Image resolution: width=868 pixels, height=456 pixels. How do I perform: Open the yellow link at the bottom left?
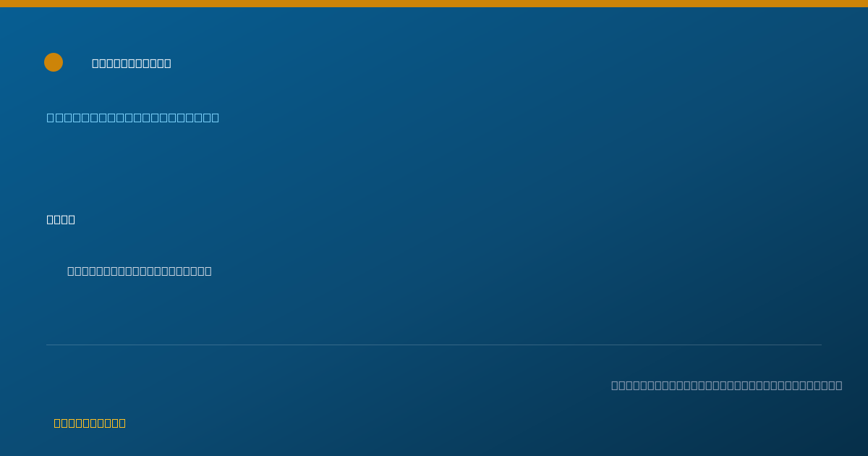point(90,423)
